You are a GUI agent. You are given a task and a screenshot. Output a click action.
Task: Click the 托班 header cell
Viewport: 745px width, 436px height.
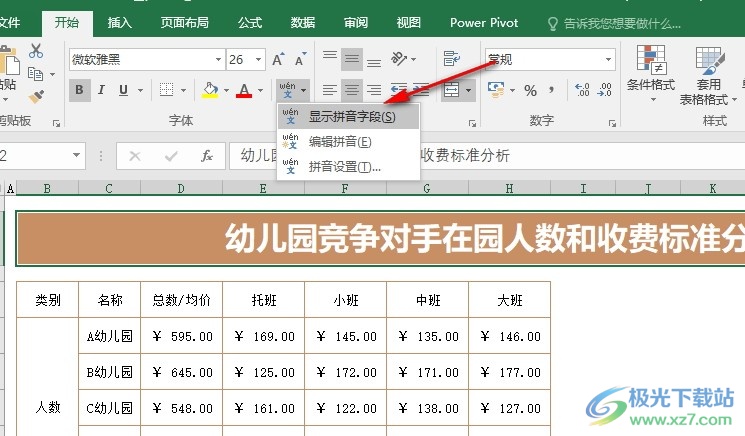pos(263,300)
